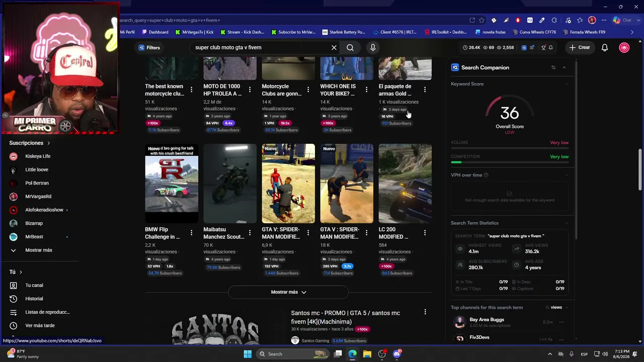Open the Bay Area Buggs channel
This screenshot has height=362, width=644.
coord(487,320)
